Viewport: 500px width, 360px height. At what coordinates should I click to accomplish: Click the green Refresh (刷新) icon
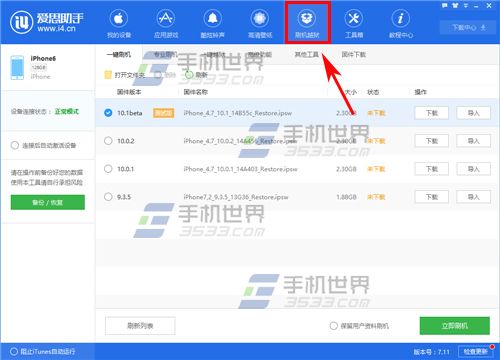click(x=189, y=75)
